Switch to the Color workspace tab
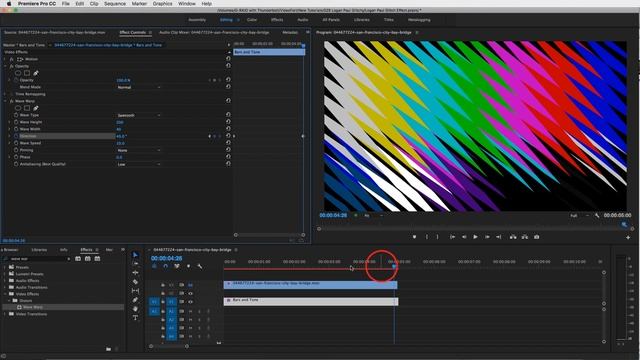 [252, 20]
